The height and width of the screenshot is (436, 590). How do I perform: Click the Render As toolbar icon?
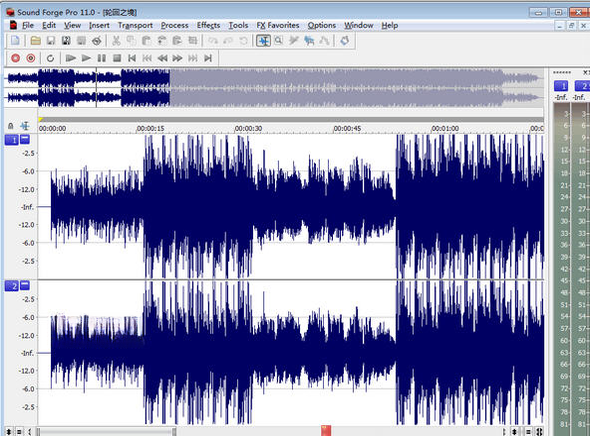click(x=81, y=40)
